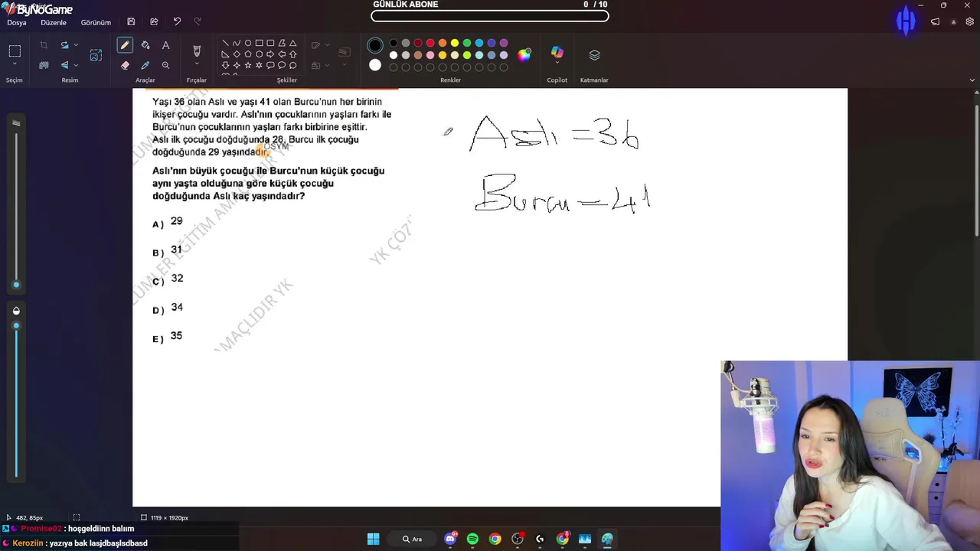Viewport: 980px width, 551px height.
Task: Click the rotate image icon
Action: [65, 45]
